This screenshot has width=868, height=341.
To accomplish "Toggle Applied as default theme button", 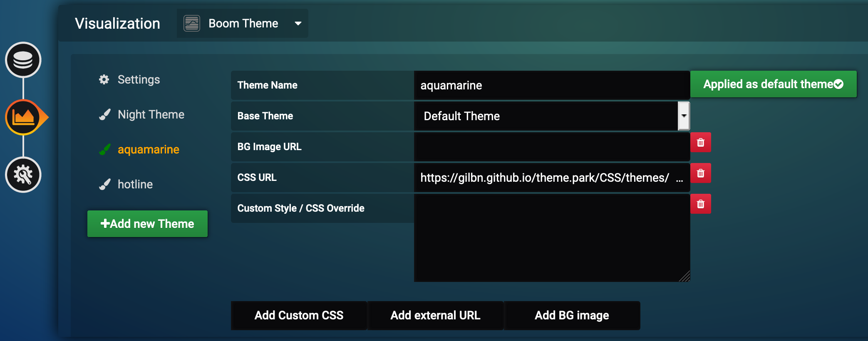I will (x=773, y=84).
